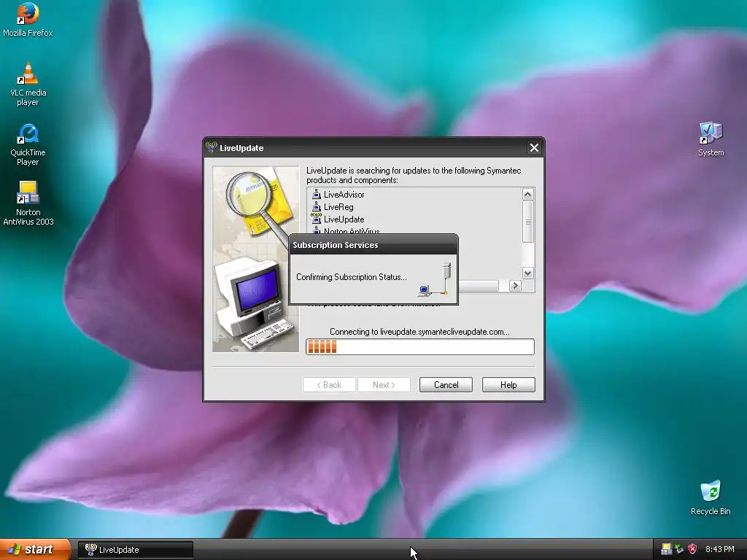The width and height of the screenshot is (747, 560).
Task: Click the LiveUpdate title bar icon
Action: click(211, 147)
